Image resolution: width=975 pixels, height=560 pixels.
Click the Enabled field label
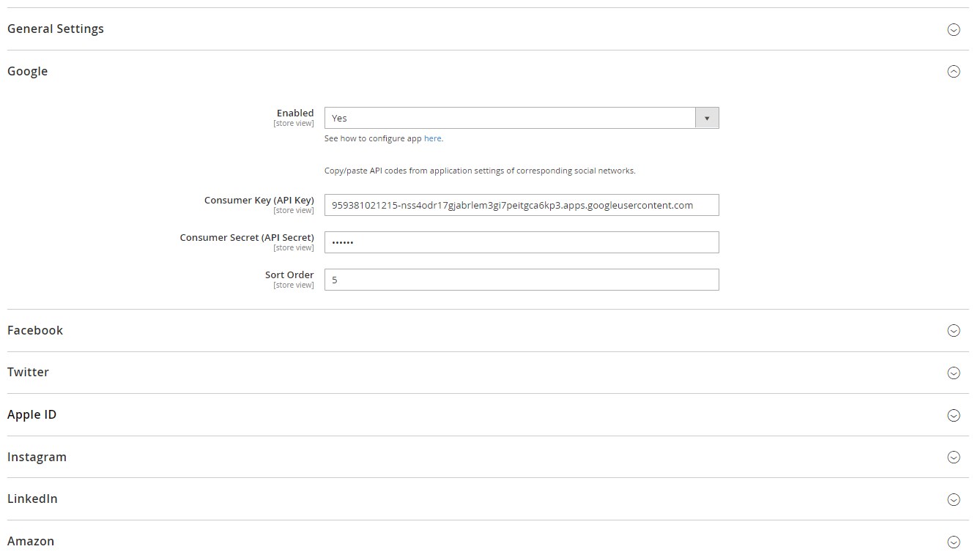[x=295, y=113]
